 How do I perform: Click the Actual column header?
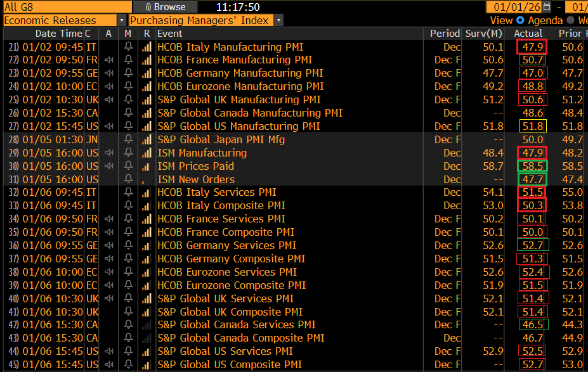[528, 34]
